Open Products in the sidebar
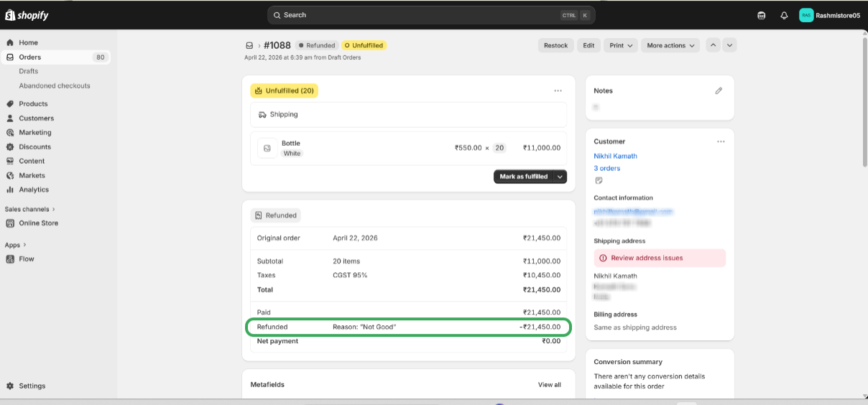Image resolution: width=868 pixels, height=405 pixels. [33, 103]
